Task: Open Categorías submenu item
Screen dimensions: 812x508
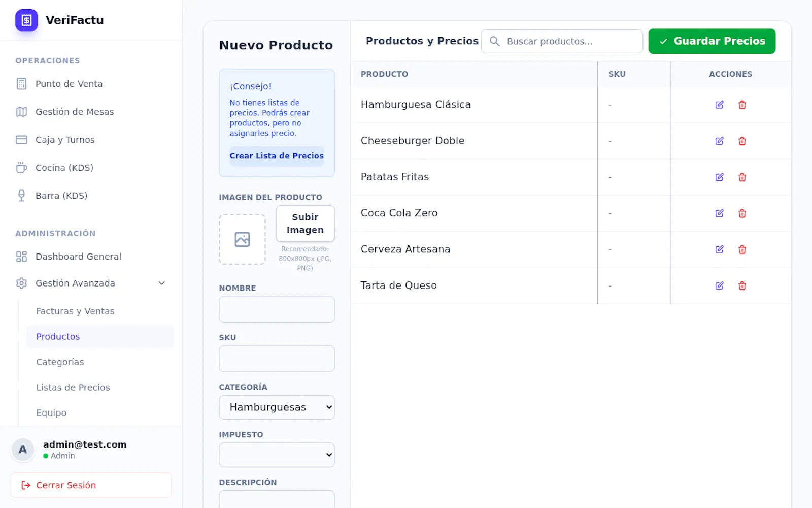Action: 100,362
